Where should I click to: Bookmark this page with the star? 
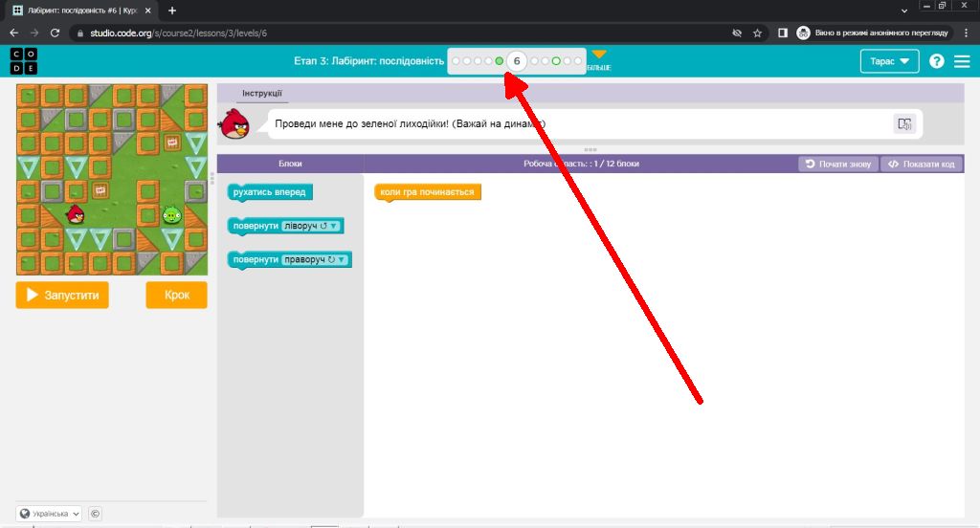pyautogui.click(x=758, y=33)
